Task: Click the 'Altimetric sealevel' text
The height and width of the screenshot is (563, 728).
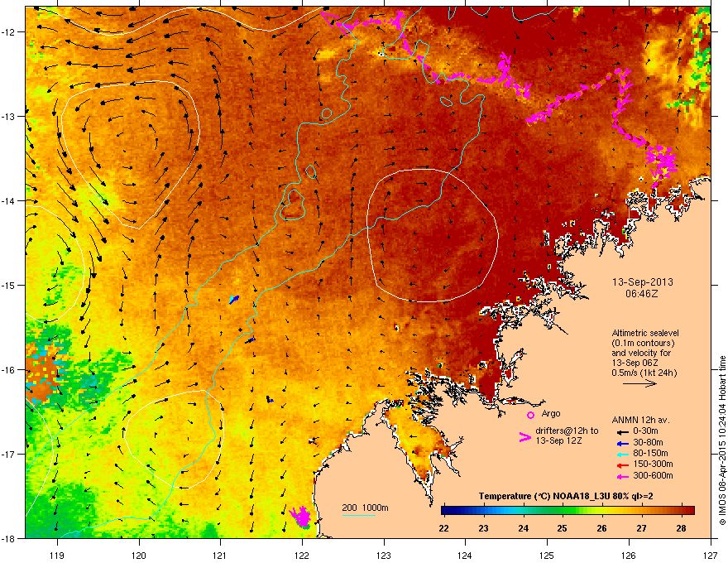Action: click(645, 333)
